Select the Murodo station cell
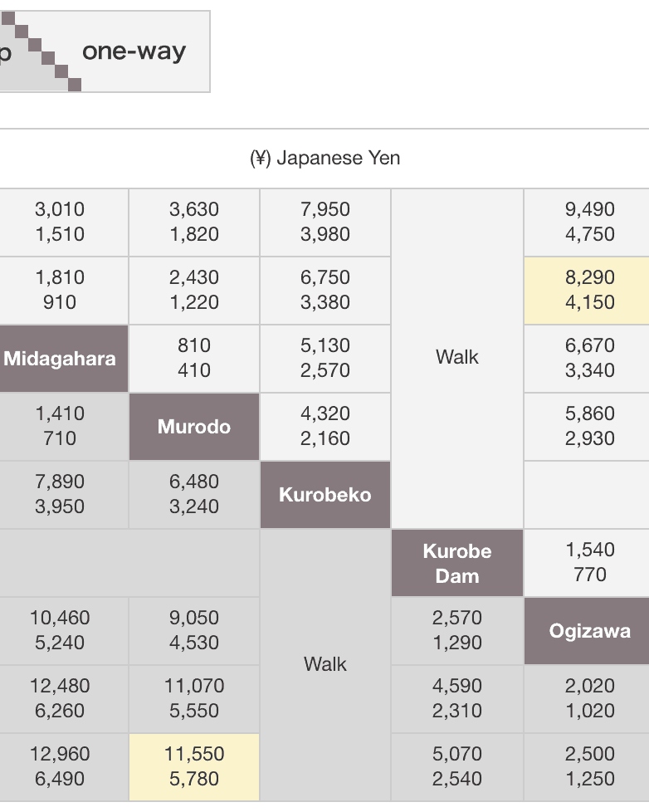The image size is (649, 812). click(194, 427)
